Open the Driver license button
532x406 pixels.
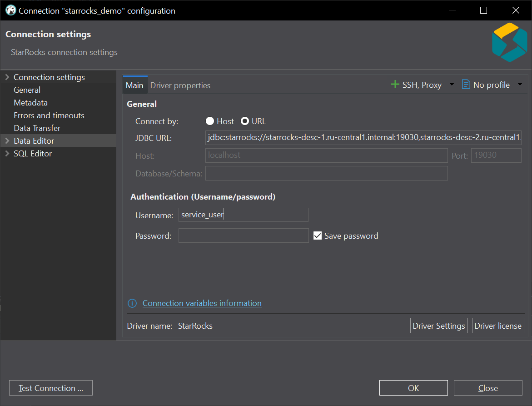click(498, 326)
